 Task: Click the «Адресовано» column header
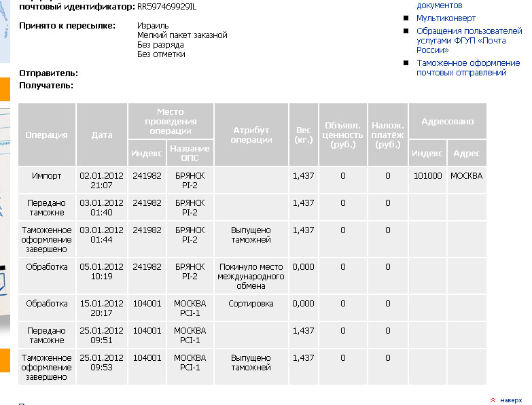(x=447, y=121)
